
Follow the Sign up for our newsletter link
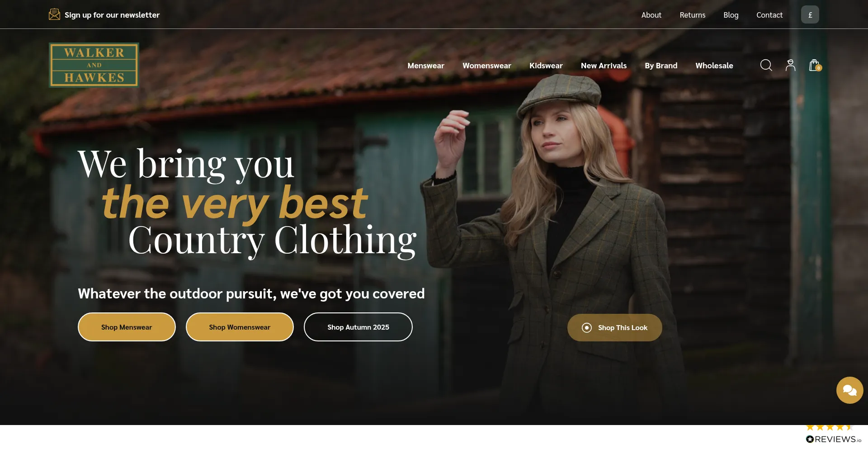pyautogui.click(x=112, y=15)
